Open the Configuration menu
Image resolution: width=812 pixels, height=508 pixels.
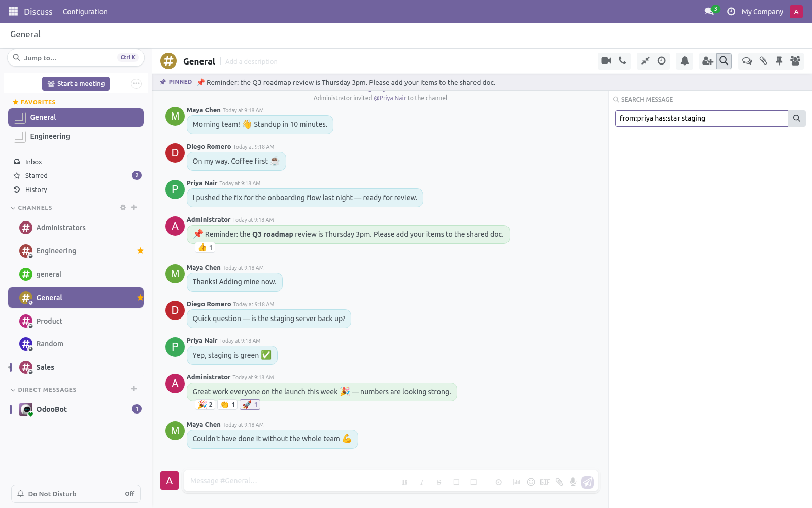click(85, 12)
